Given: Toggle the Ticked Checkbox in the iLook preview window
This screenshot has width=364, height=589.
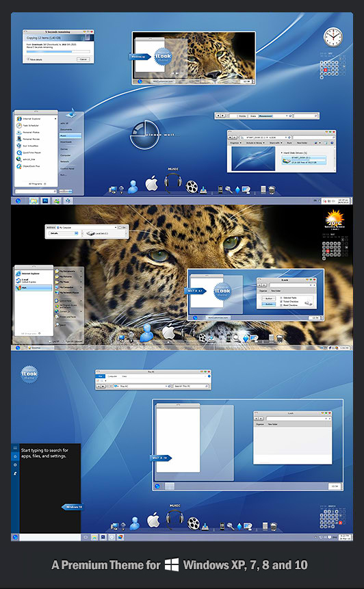Looking at the screenshot, I should coord(281,301).
